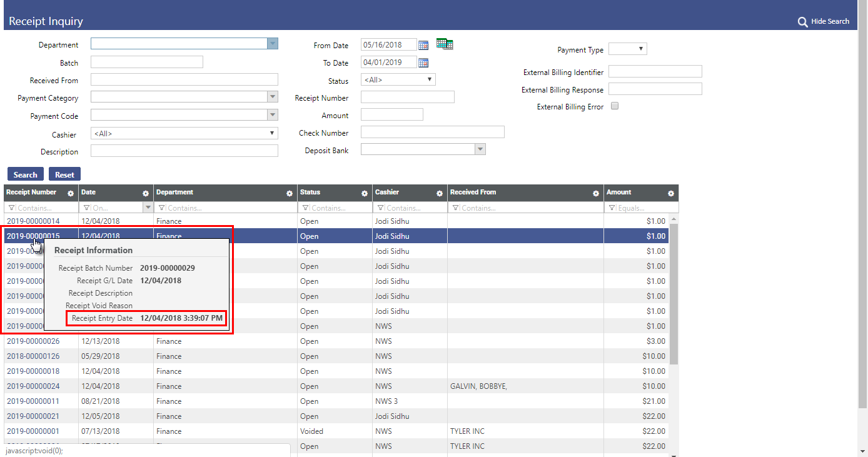Image resolution: width=868 pixels, height=457 pixels.
Task: Click the results grid vertical scrollbar
Action: point(674,294)
